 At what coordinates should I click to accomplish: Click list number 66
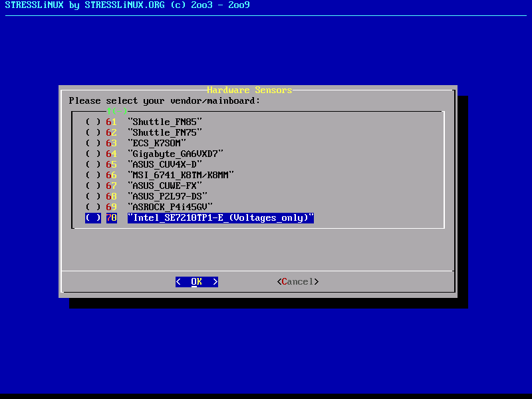point(112,175)
